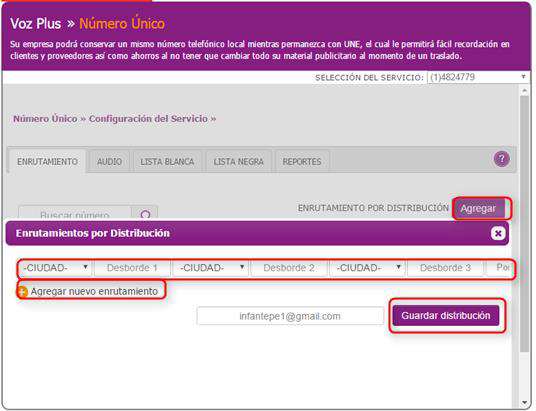
Task: Expand the first -CIUDAD- dropdown before Desborde 1
Action: click(x=55, y=268)
